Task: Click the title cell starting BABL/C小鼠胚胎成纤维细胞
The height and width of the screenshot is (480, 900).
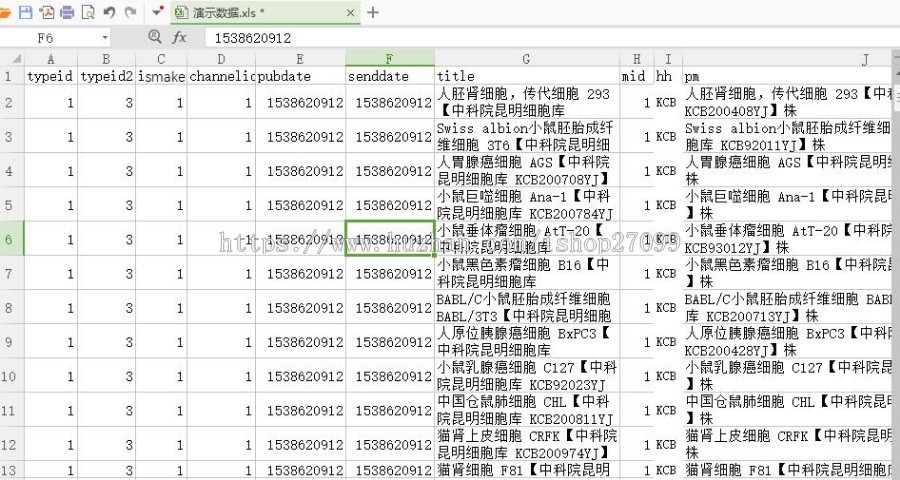Action: 526,307
